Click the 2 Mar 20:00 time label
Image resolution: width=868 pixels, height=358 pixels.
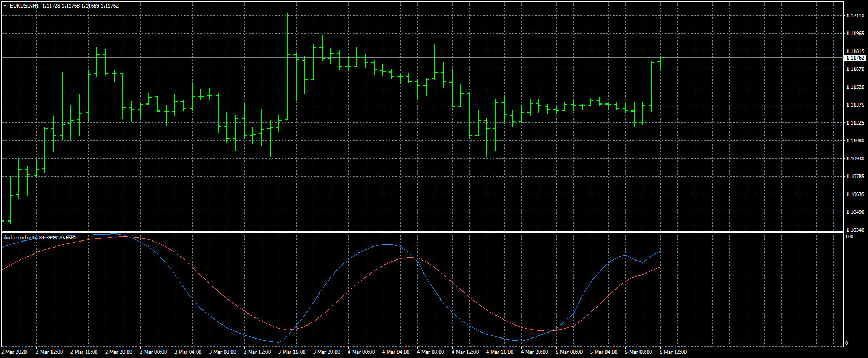pos(119,352)
